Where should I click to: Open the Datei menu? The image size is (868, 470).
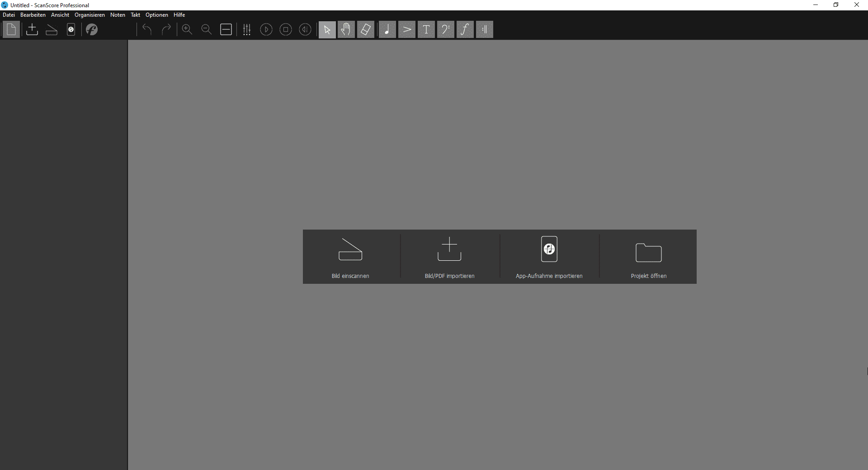[9, 15]
